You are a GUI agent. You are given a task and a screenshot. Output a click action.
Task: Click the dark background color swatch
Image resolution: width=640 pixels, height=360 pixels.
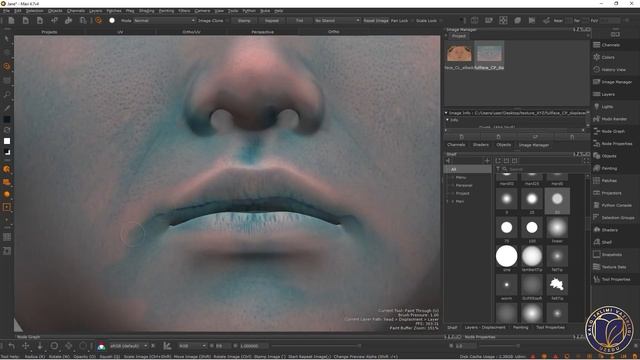(7, 120)
